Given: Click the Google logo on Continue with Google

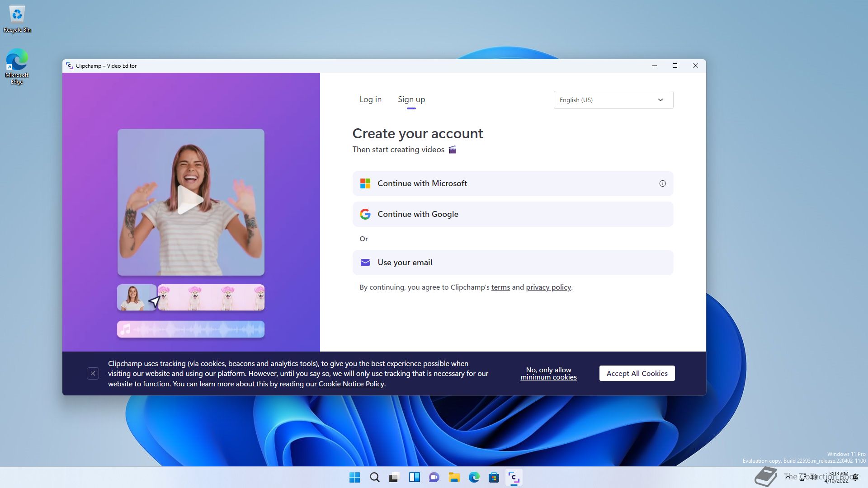Looking at the screenshot, I should coord(365,214).
